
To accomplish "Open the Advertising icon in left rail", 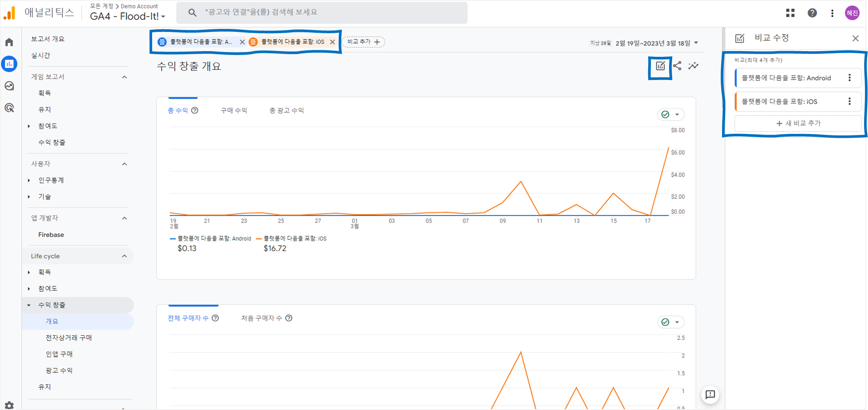I will pyautogui.click(x=9, y=108).
